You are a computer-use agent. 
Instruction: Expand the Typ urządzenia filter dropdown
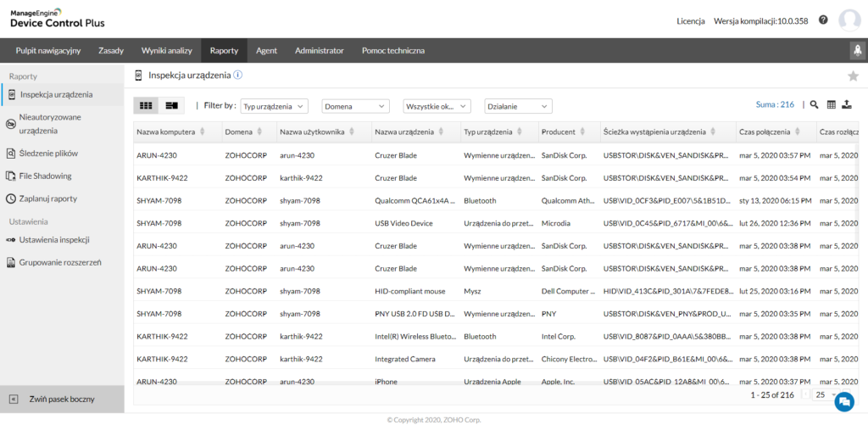(274, 106)
